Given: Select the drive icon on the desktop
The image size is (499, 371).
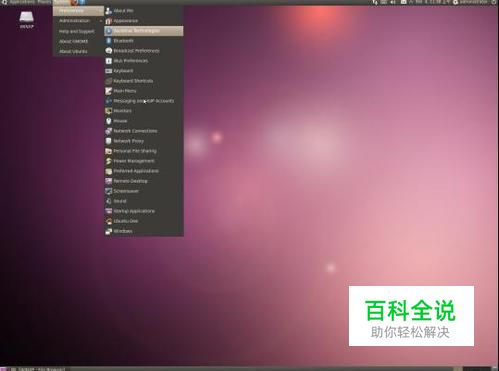Looking at the screenshot, I should click(27, 20).
